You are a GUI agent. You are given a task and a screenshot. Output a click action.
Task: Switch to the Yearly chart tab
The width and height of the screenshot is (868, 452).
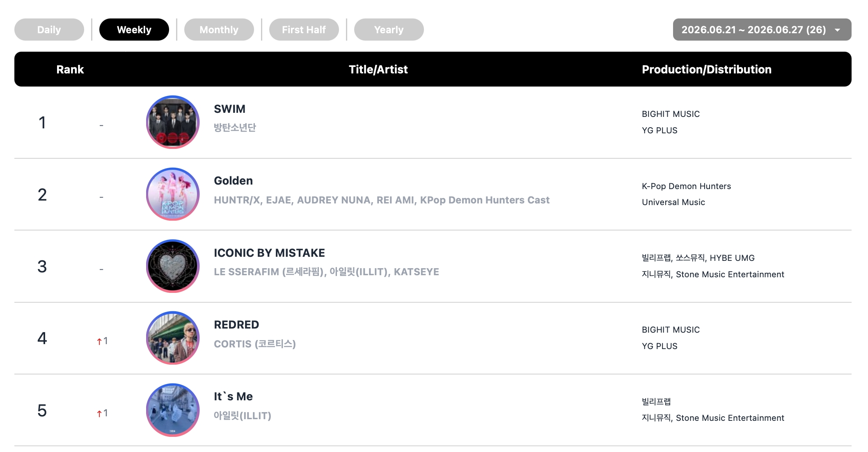[x=389, y=30]
